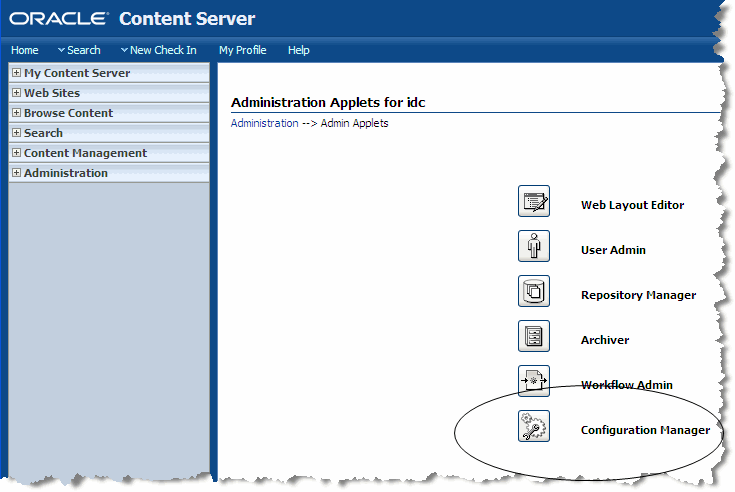Viewport: 735px width, 492px height.
Task: Open the Web Layout Editor applet icon
Action: 533,201
